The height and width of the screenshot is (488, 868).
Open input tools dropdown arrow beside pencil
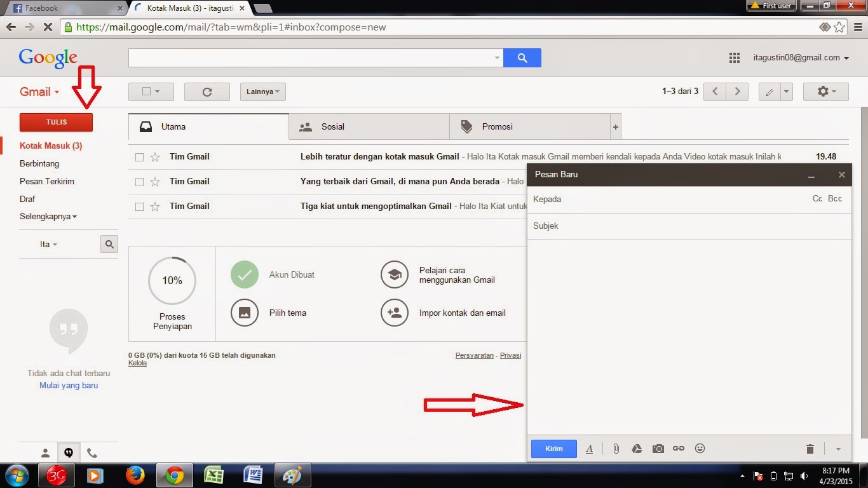tap(787, 91)
